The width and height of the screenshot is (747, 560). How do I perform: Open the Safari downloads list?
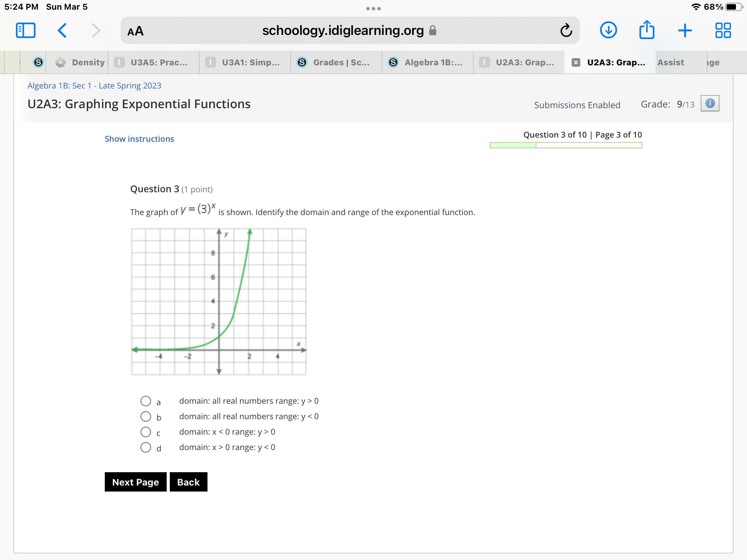pyautogui.click(x=608, y=30)
